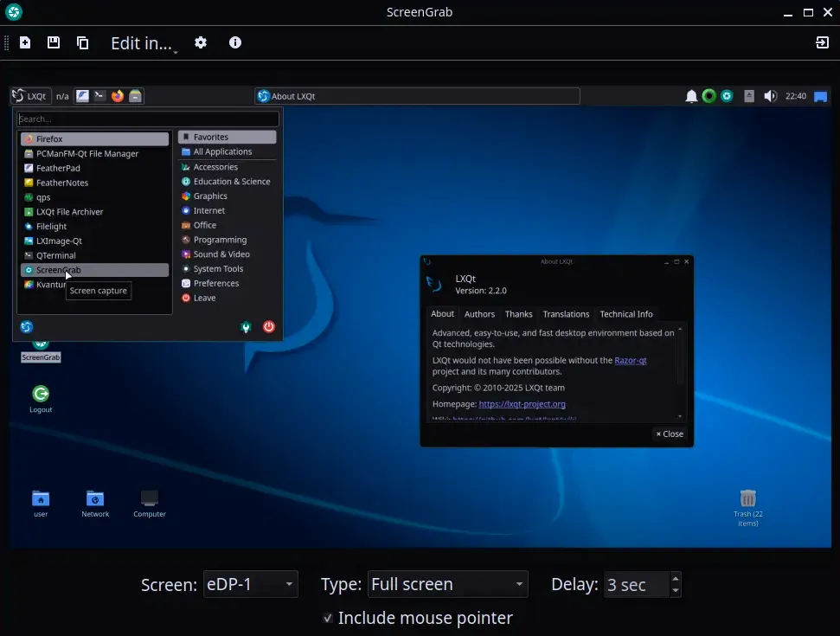Click the volume speaker icon in the tray
The width and height of the screenshot is (840, 636).
(x=770, y=96)
